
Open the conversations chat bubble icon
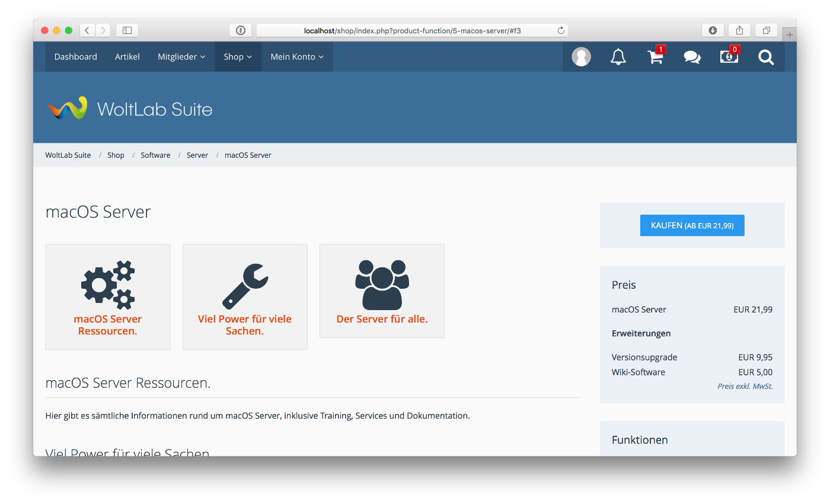pos(692,57)
